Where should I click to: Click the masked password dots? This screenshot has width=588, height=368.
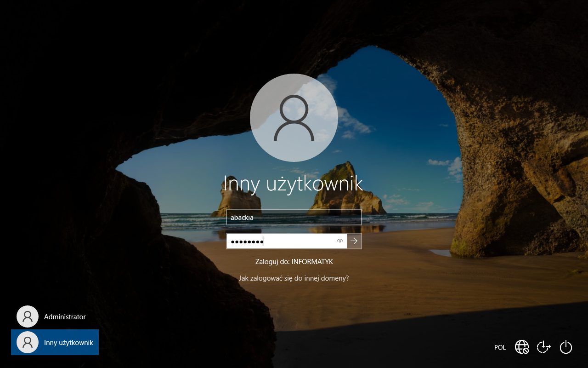coord(247,241)
